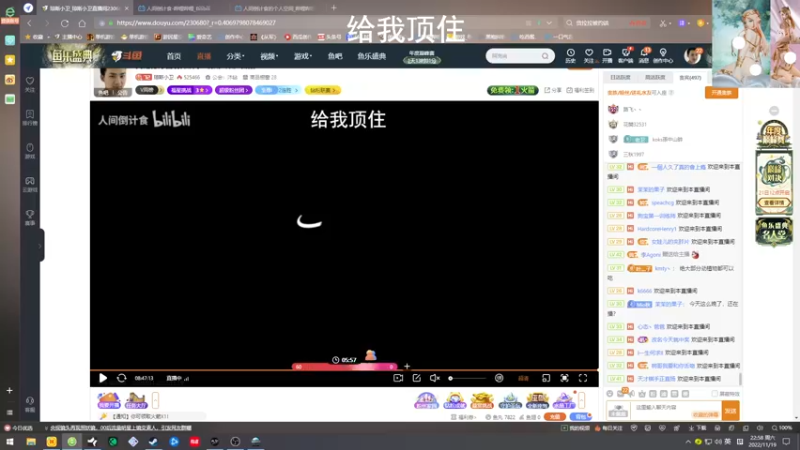The image size is (800, 450).
Task: Open 首页 in Douyu navigation
Action: click(173, 56)
